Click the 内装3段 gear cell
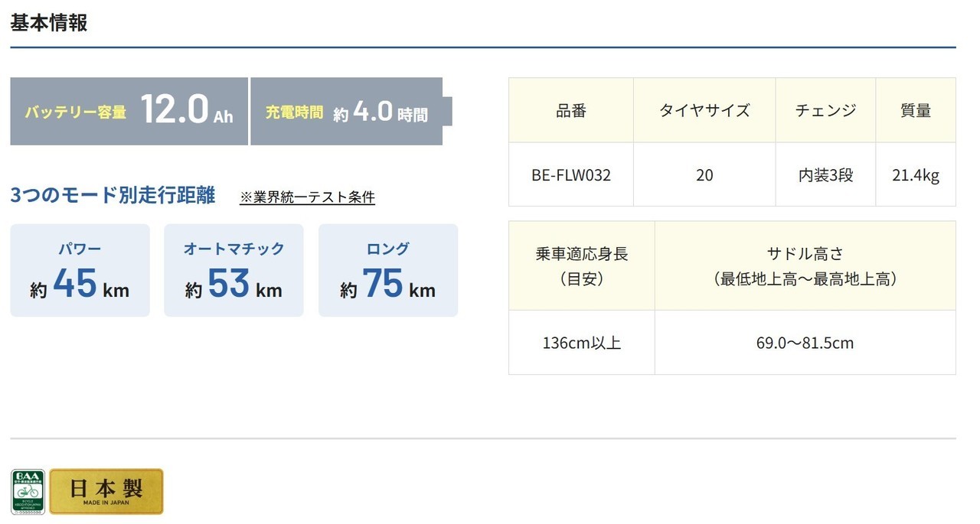Screen dimensions: 980x524 (x=825, y=175)
